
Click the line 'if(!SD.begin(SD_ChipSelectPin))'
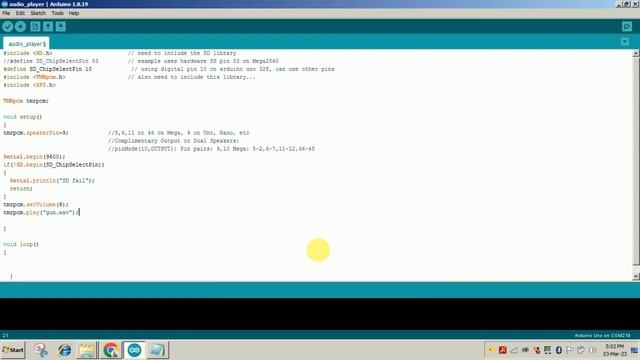54,164
